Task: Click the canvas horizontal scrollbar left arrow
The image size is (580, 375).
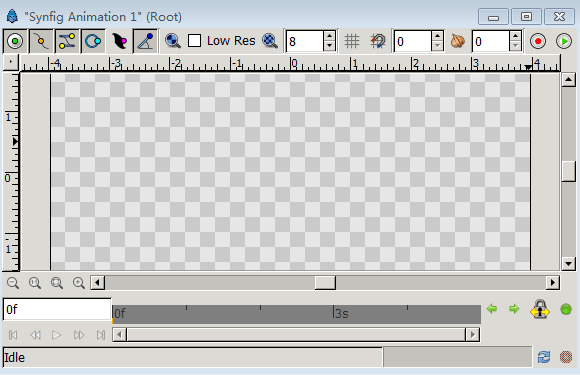Action: pyautogui.click(x=98, y=283)
